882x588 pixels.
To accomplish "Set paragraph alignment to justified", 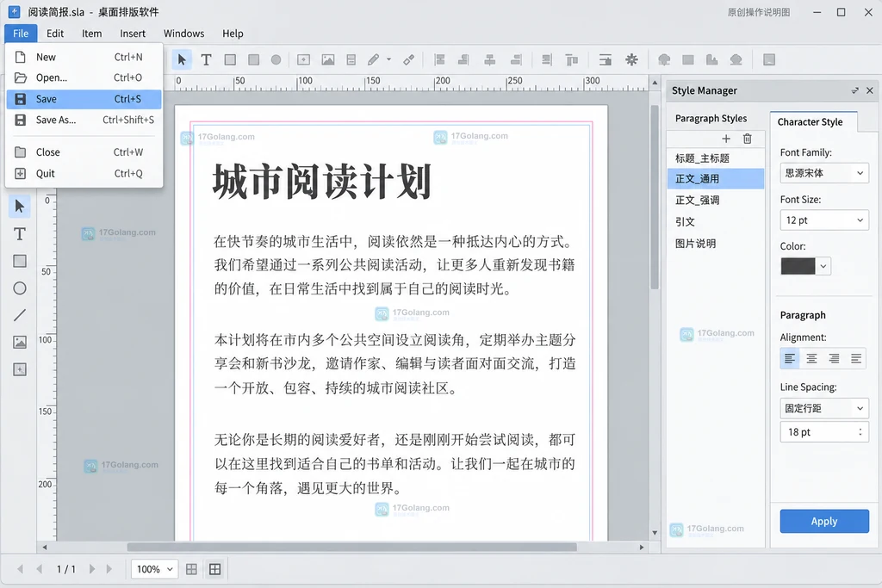I will click(x=856, y=358).
